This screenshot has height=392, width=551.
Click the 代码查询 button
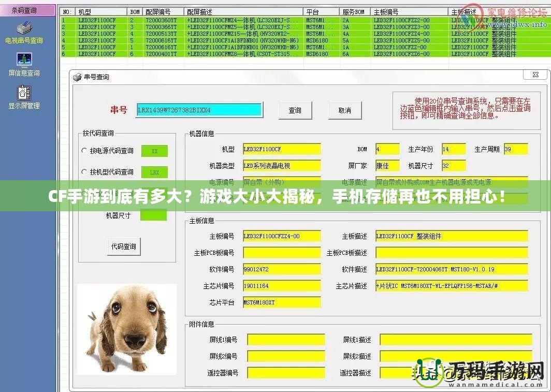(x=124, y=246)
